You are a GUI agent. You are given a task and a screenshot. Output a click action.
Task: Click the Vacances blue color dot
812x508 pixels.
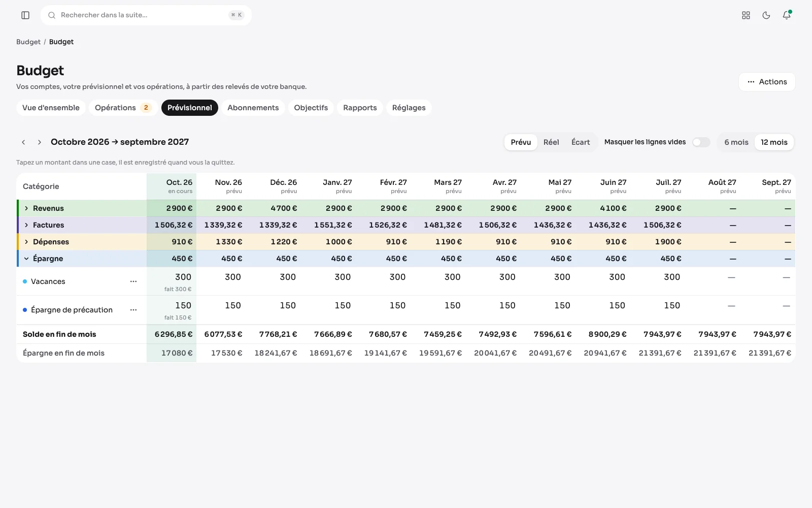25,281
